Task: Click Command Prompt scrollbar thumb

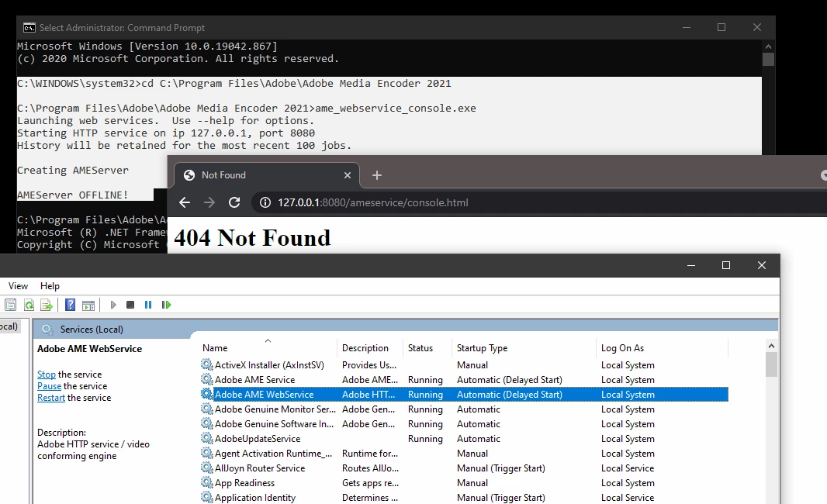Action: point(769,59)
